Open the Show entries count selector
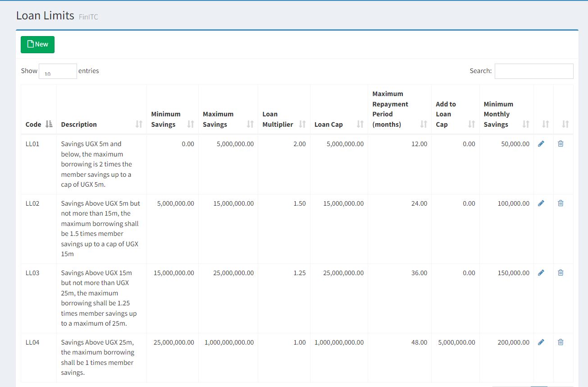 (x=58, y=71)
